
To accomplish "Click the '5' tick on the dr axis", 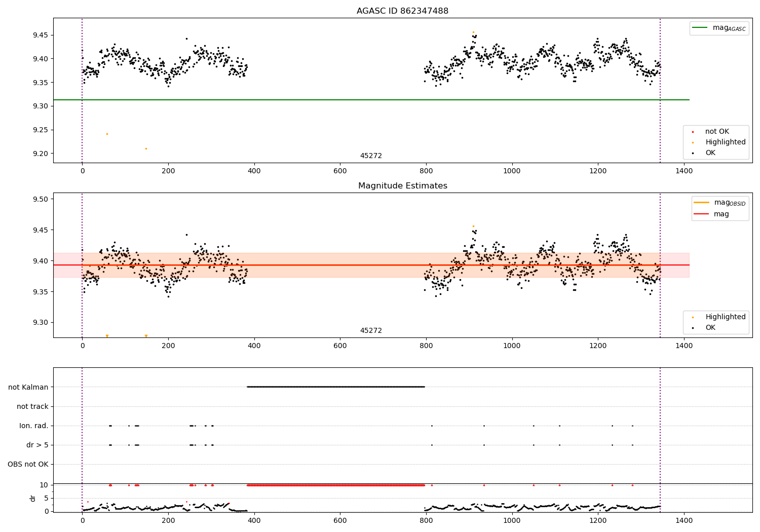I will coord(46,498).
